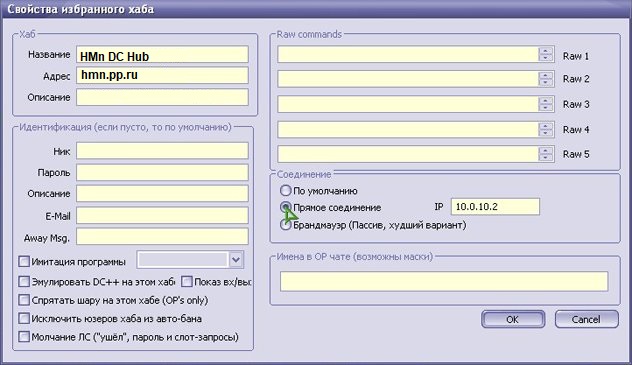The width and height of the screenshot is (632, 365).
Task: Enable the Имитация программы checkbox
Action: [24, 261]
